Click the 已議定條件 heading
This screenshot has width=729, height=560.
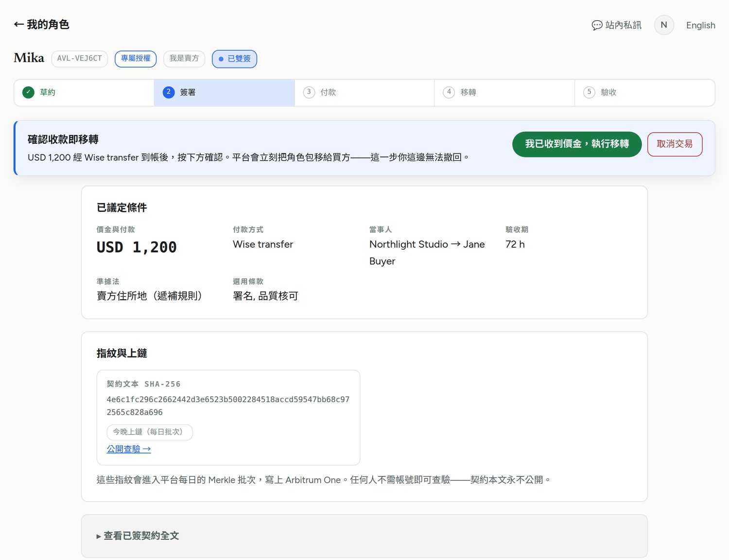[x=122, y=208]
